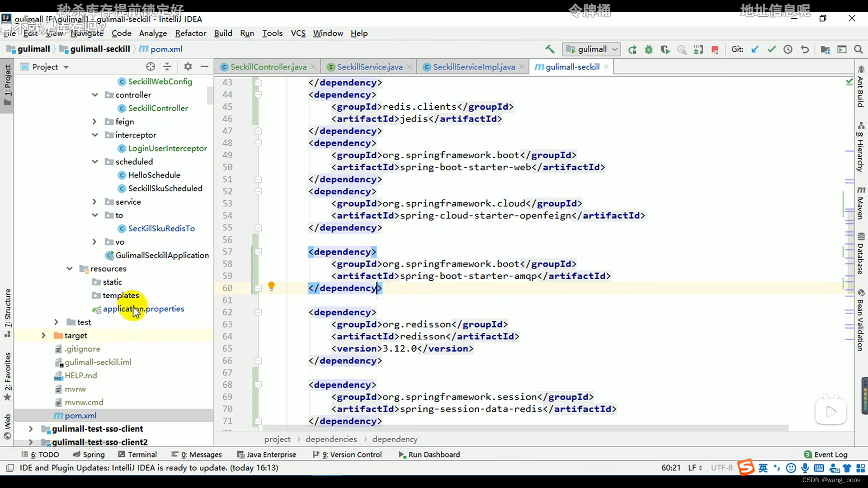868x488 pixels.
Task: Start debugging with the bug icon
Action: point(649,50)
